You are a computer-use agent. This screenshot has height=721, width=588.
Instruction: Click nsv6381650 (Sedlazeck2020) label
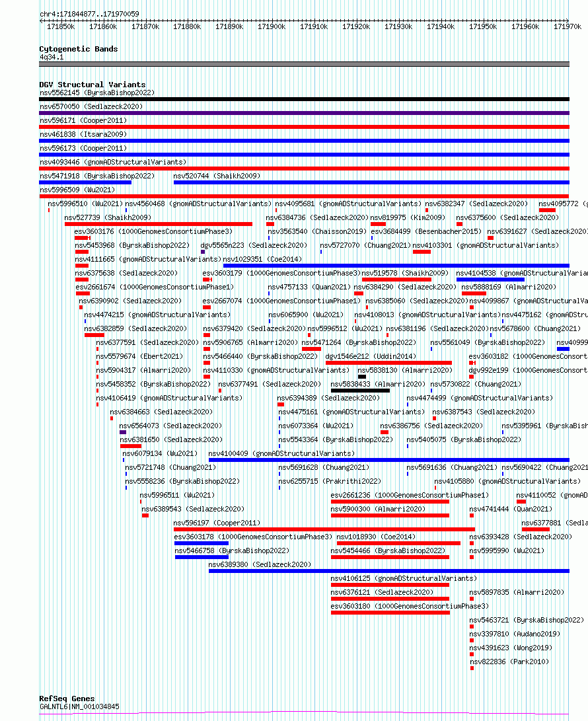coord(171,439)
